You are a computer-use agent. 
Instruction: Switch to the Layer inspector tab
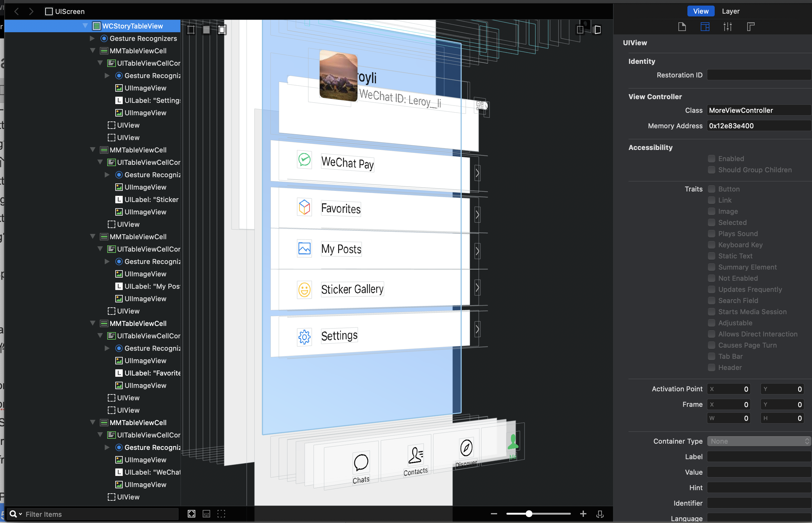coord(730,11)
